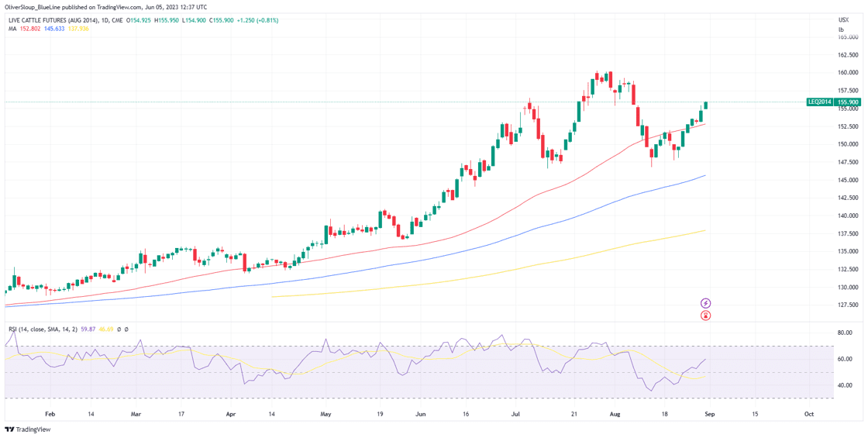Click the 60.00 RSI axis label
Screen dimensions: 868x438
(846, 359)
